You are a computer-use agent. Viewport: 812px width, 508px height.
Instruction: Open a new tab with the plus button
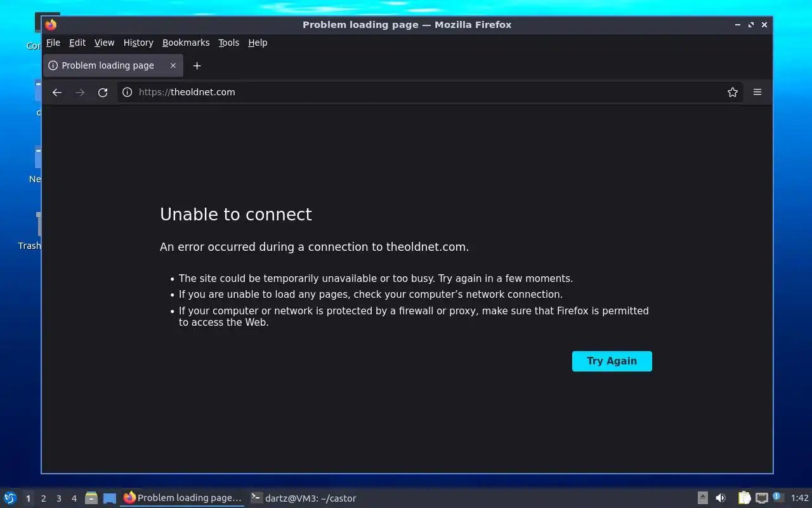coord(197,65)
